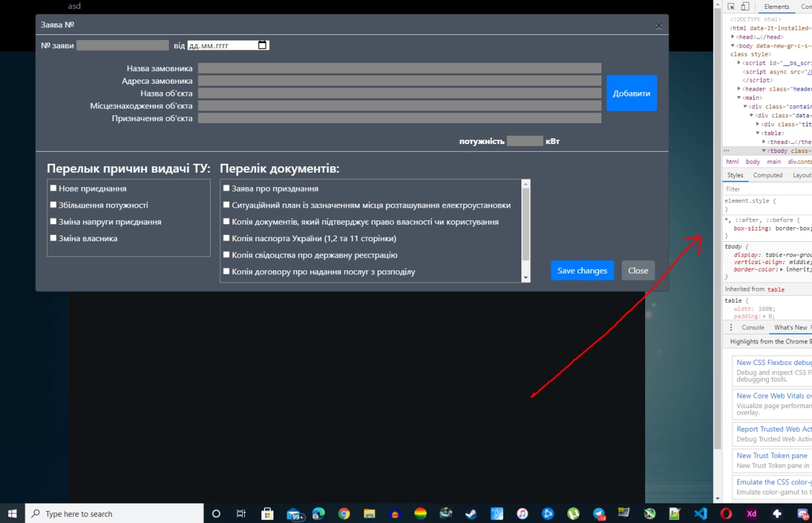The width and height of the screenshot is (812, 523).
Task: Select the DevTools inspect element picker icon
Action: [x=731, y=7]
